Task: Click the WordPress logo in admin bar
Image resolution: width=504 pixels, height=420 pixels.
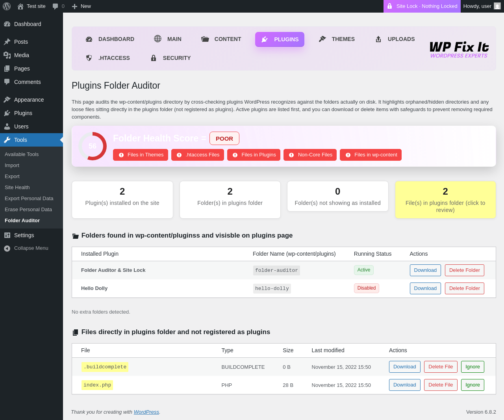Action: (7, 6)
